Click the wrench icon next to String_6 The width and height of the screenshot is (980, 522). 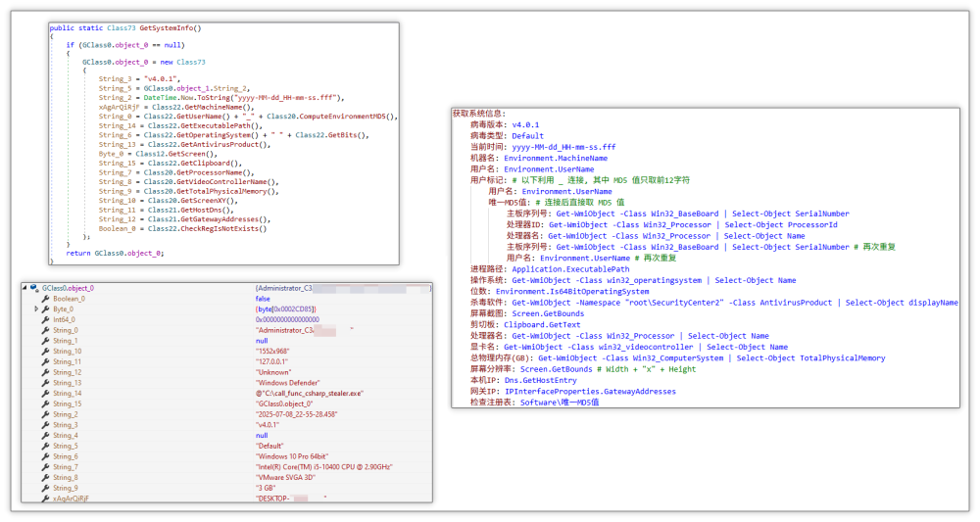click(x=46, y=456)
